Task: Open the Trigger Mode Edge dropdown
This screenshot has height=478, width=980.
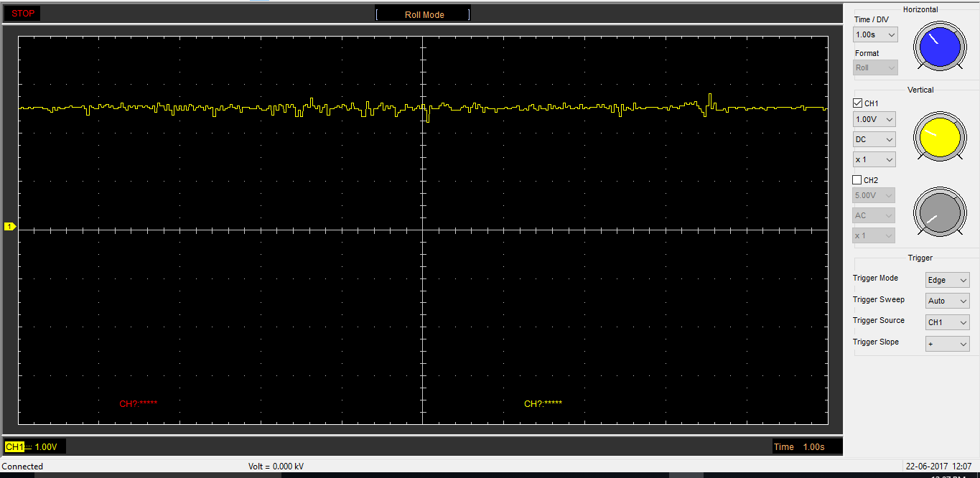Action: [948, 280]
